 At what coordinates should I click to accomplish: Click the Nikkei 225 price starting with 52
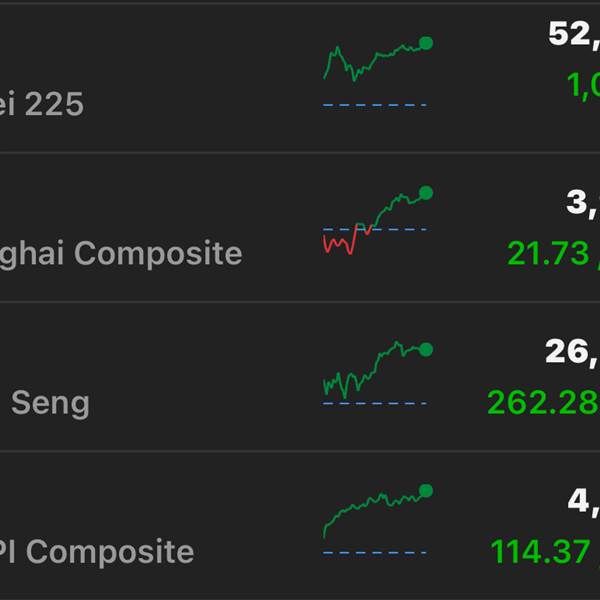574,34
